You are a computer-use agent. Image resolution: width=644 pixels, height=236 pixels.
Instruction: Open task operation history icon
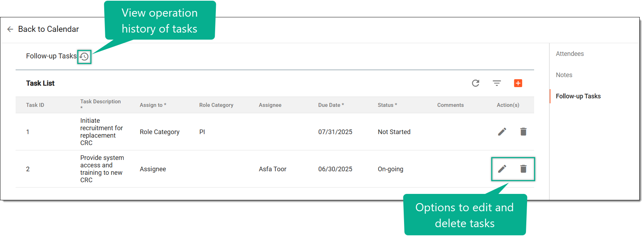[x=84, y=57]
